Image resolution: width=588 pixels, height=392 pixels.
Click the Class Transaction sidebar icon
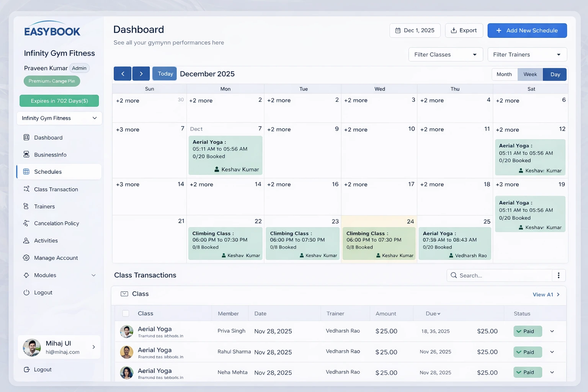pos(26,189)
